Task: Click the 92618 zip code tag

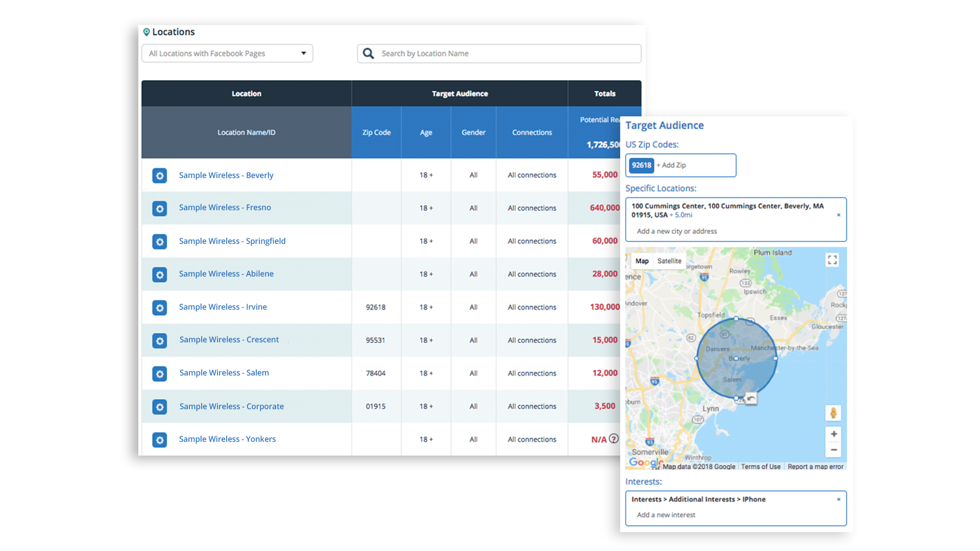Action: tap(642, 165)
